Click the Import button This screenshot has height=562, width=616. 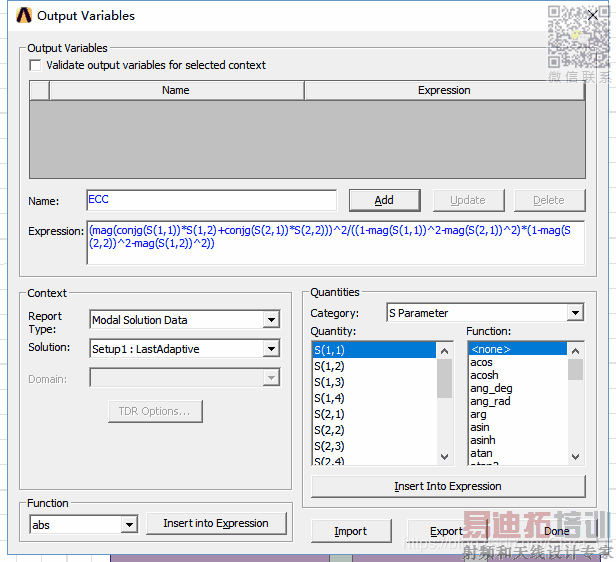click(351, 531)
